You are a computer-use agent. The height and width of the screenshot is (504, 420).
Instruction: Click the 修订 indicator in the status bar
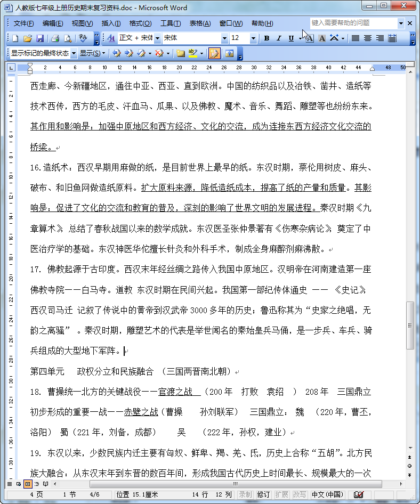[263, 494]
